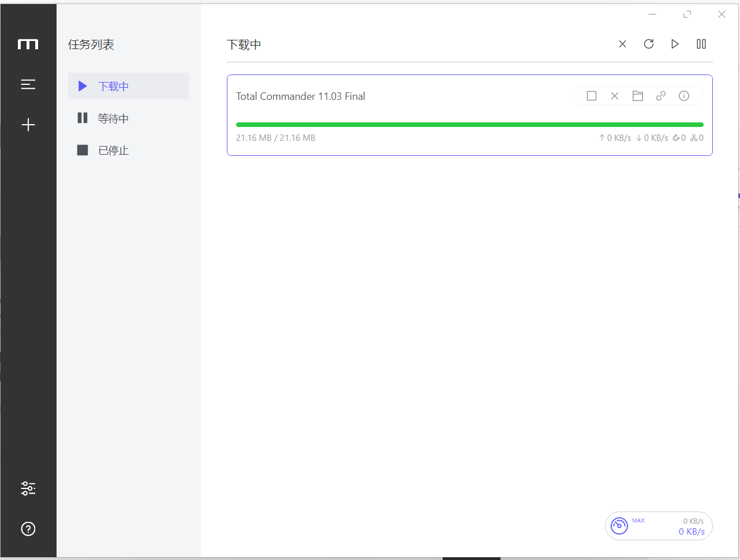Copy link of Total Commander task

pyautogui.click(x=661, y=96)
